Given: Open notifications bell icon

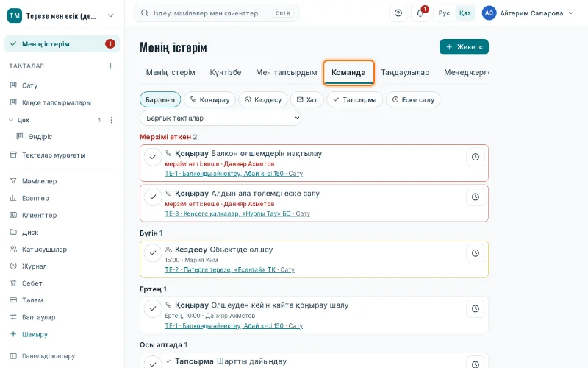Looking at the screenshot, I should (420, 13).
